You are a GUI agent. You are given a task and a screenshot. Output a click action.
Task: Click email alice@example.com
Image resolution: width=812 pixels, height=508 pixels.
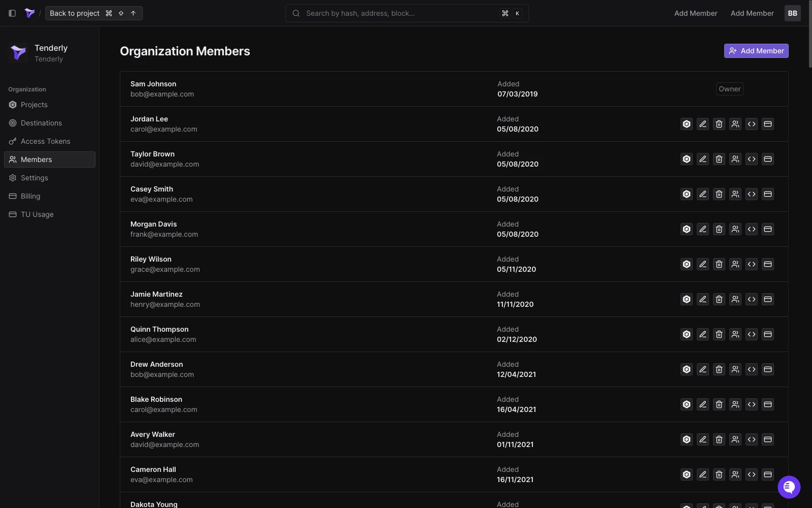click(163, 339)
